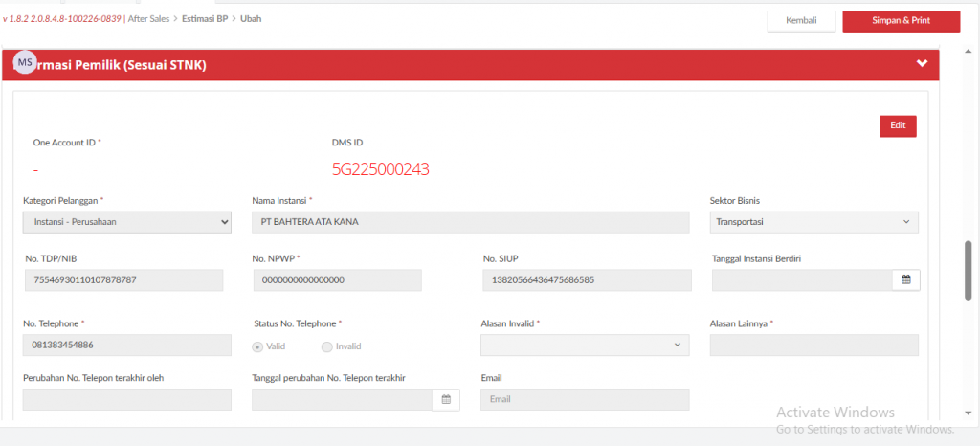Click the No. SIUP field

click(x=585, y=279)
